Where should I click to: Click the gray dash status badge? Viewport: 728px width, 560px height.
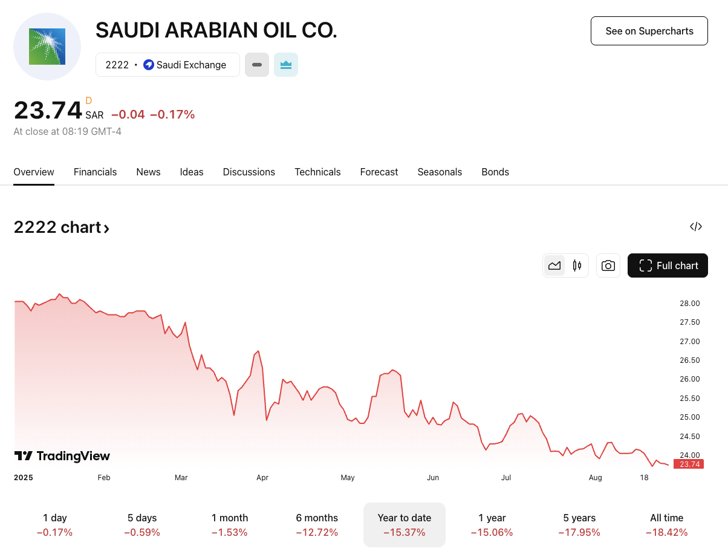click(257, 65)
